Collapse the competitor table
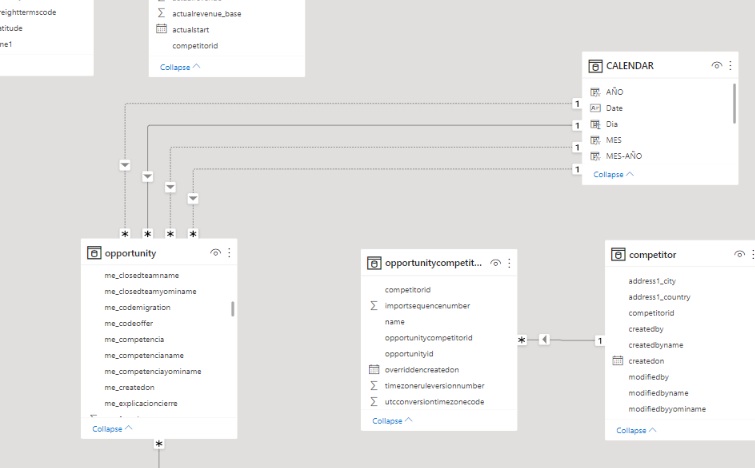The image size is (755, 468). [636, 430]
